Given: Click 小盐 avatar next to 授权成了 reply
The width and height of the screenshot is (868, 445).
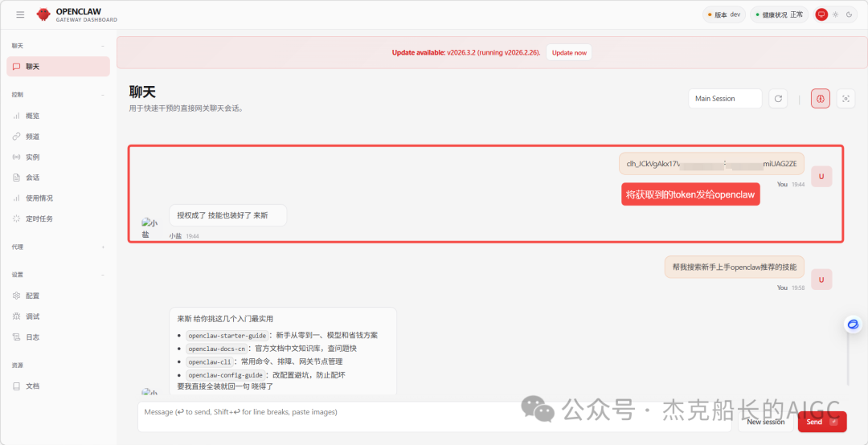Looking at the screenshot, I should [149, 228].
